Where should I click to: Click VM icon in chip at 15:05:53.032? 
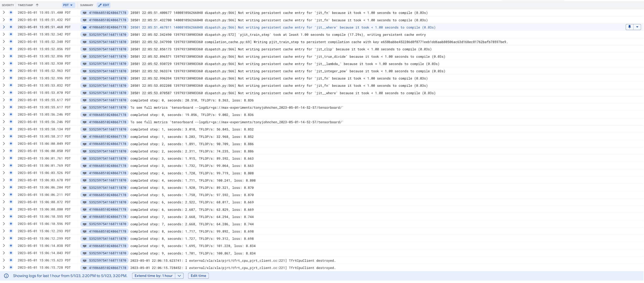click(x=85, y=86)
